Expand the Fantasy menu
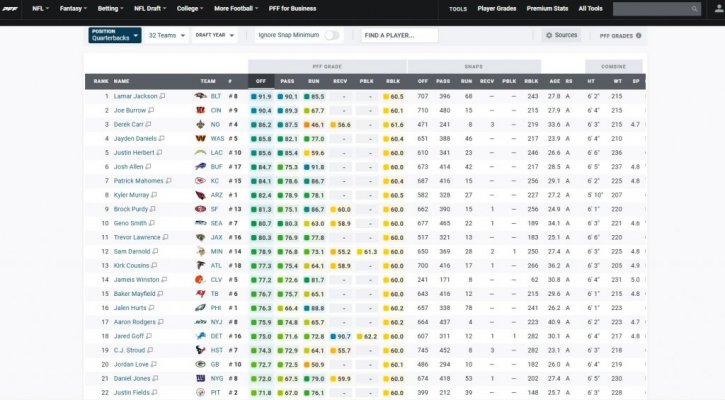This screenshot has width=725, height=400. [x=73, y=8]
